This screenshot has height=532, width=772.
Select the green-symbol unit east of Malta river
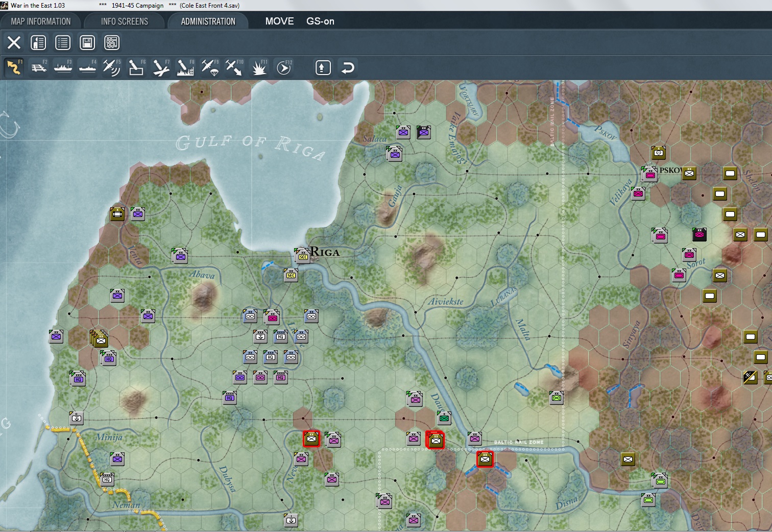click(x=557, y=397)
